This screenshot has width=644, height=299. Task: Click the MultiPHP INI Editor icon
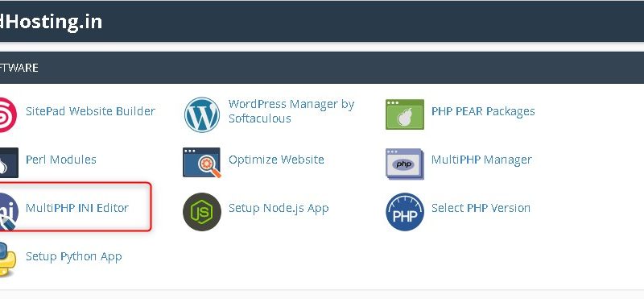coord(8,211)
